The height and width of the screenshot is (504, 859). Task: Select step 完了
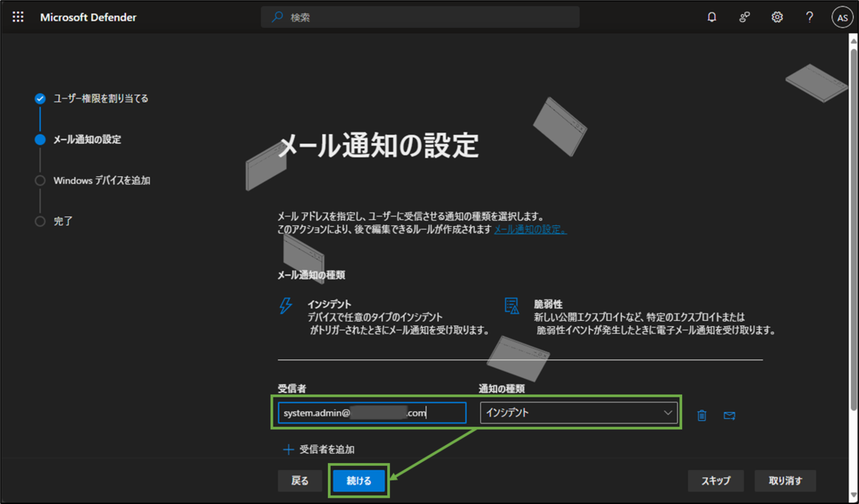[x=63, y=221]
